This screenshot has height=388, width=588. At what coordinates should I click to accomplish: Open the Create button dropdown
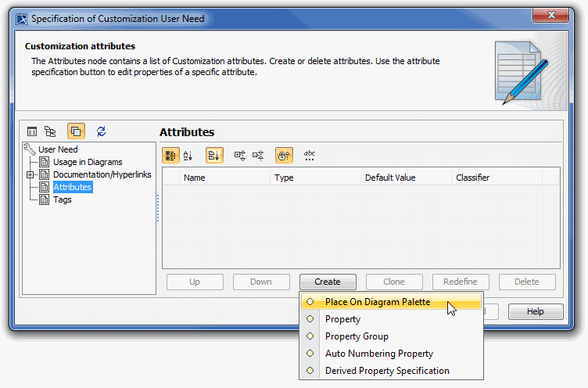328,282
